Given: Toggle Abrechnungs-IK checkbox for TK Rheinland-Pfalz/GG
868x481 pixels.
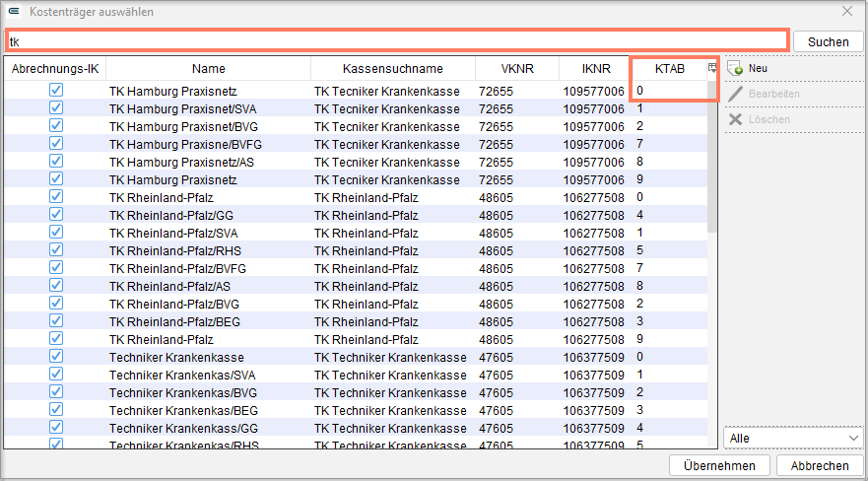Looking at the screenshot, I should pyautogui.click(x=56, y=214).
